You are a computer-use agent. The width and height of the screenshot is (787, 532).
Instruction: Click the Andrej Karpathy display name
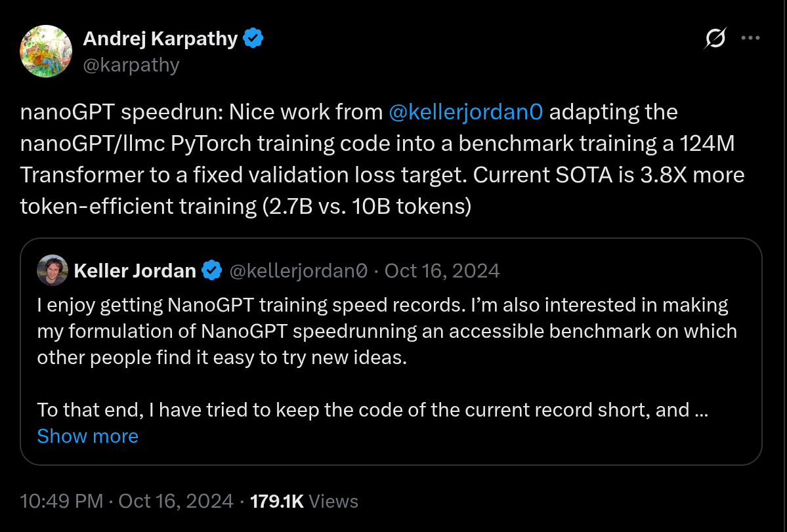click(160, 38)
